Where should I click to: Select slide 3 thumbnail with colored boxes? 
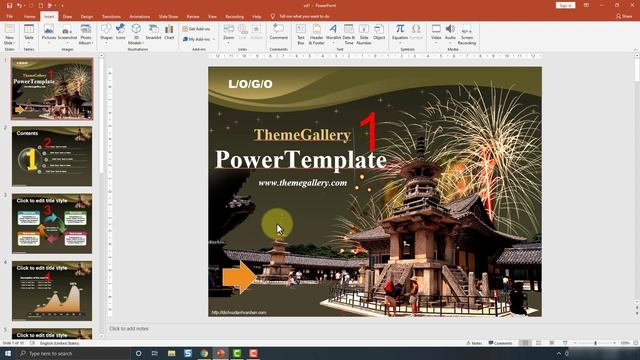pos(52,223)
